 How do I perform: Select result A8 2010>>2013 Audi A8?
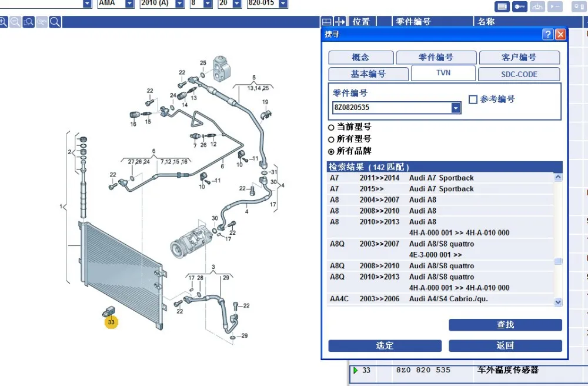pos(440,227)
